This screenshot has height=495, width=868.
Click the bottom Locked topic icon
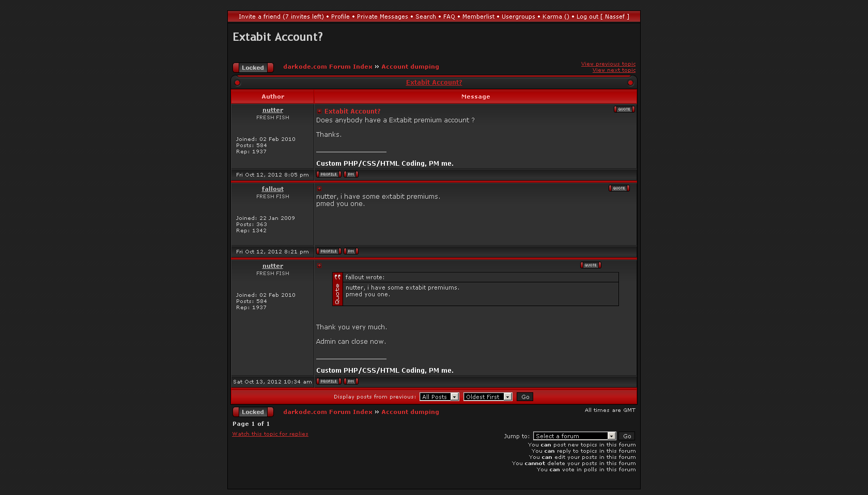pos(253,412)
